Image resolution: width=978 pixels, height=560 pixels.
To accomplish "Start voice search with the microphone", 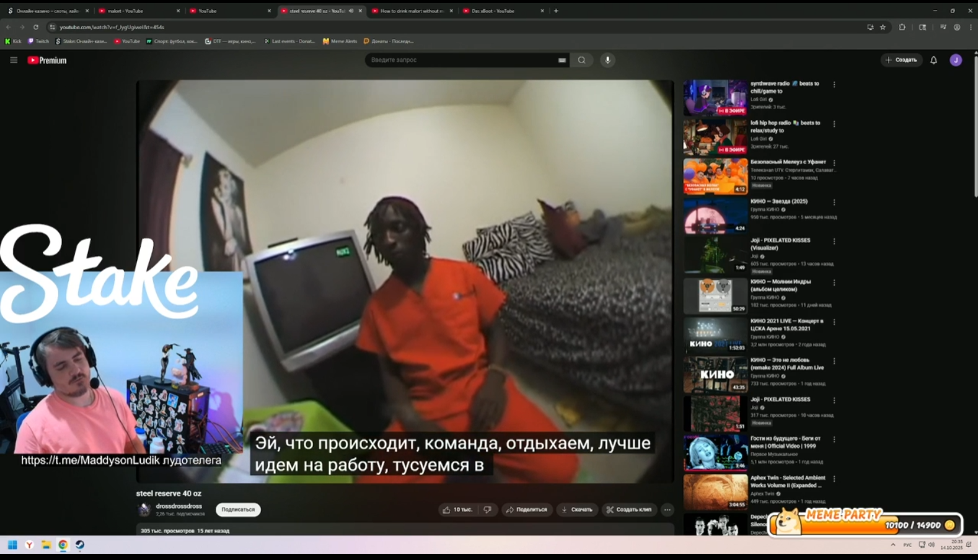I will pyautogui.click(x=608, y=60).
